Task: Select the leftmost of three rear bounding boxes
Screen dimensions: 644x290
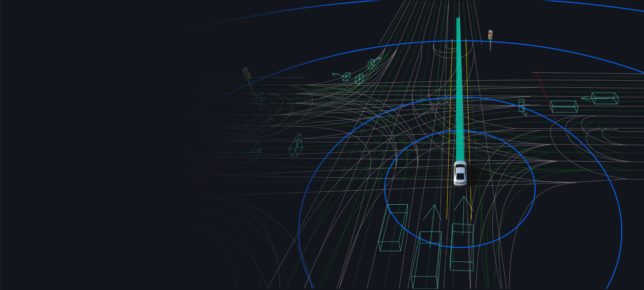Action: click(393, 227)
